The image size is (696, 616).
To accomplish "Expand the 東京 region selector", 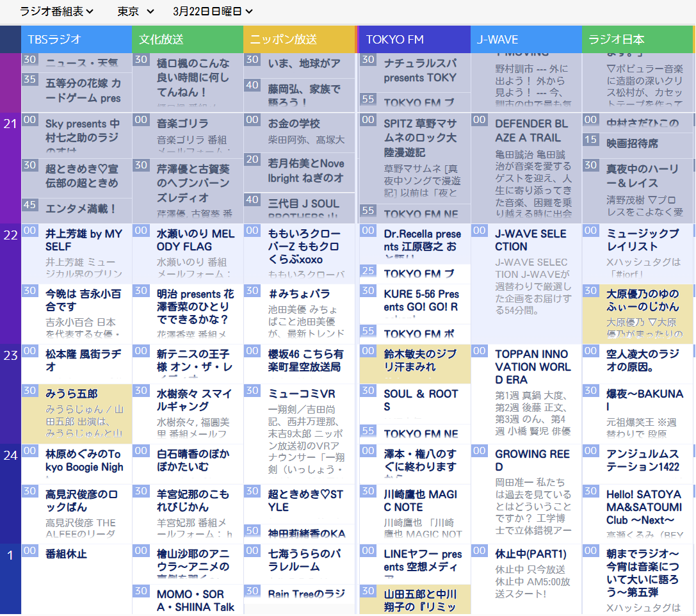I will pyautogui.click(x=136, y=11).
